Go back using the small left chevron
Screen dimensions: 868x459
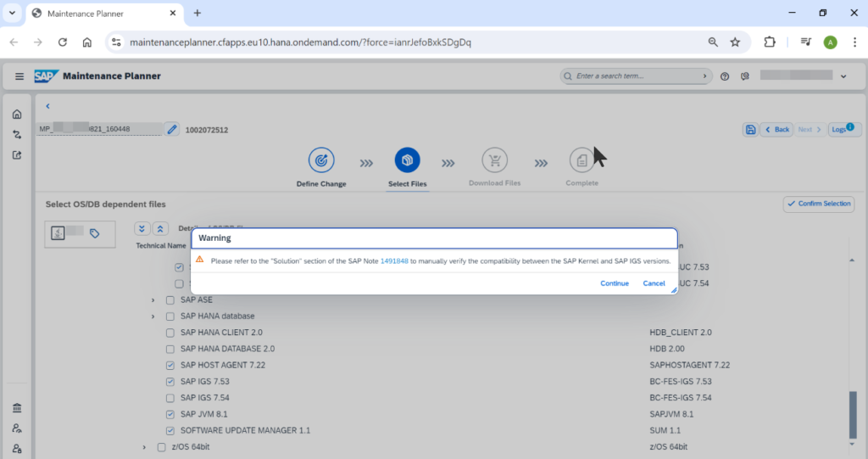click(47, 106)
